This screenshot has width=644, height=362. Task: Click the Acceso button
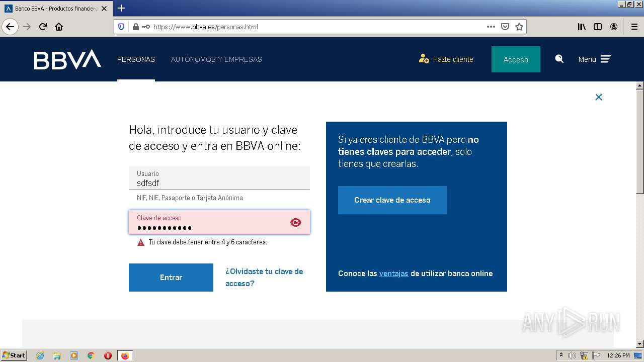516,59
